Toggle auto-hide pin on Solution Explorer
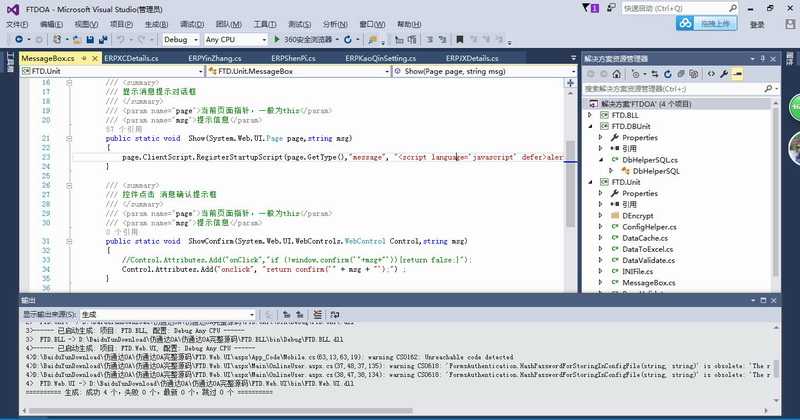The height and width of the screenshot is (420, 800). coord(763,59)
